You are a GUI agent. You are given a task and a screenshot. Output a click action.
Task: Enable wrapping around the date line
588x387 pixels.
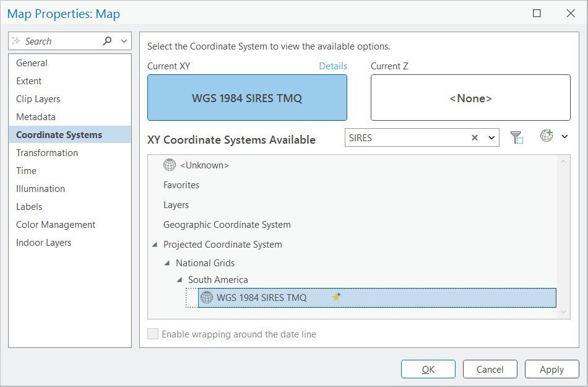tap(153, 334)
